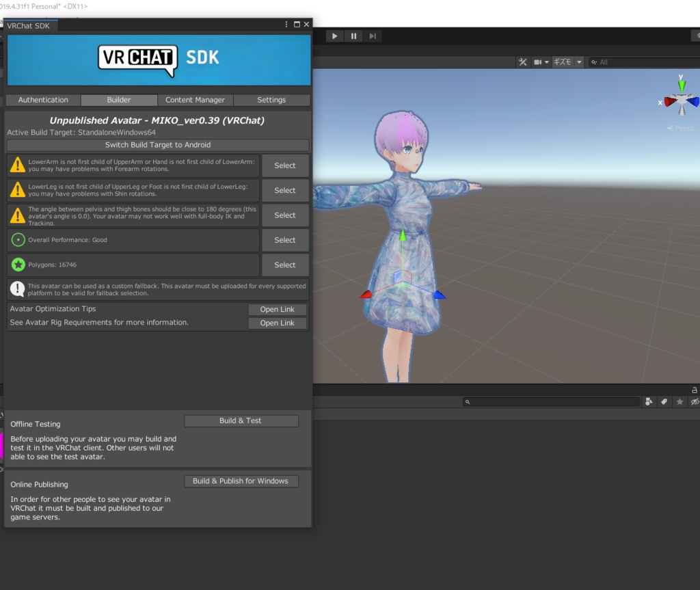The image size is (700, 590).
Task: Pause playback using the pause button
Action: (x=353, y=36)
